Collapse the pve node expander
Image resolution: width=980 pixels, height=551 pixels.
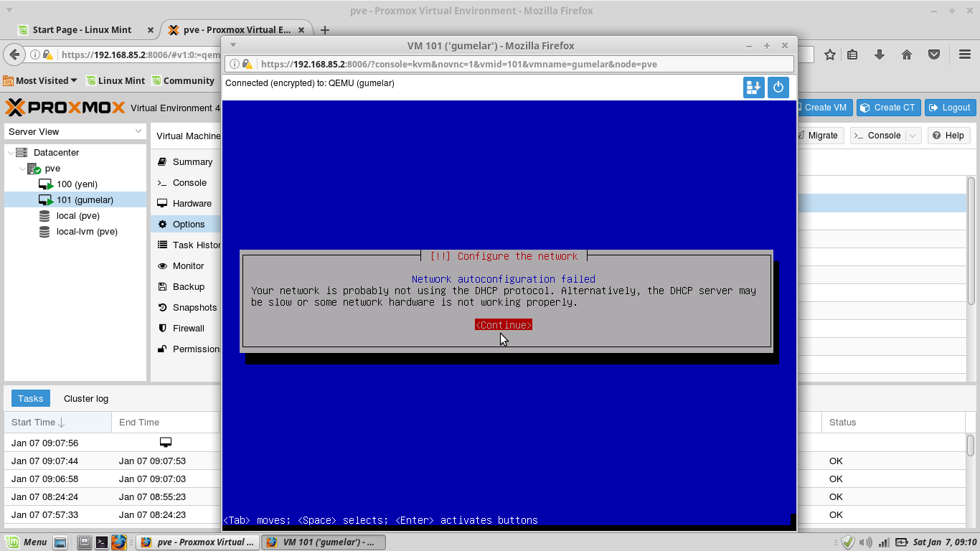22,169
